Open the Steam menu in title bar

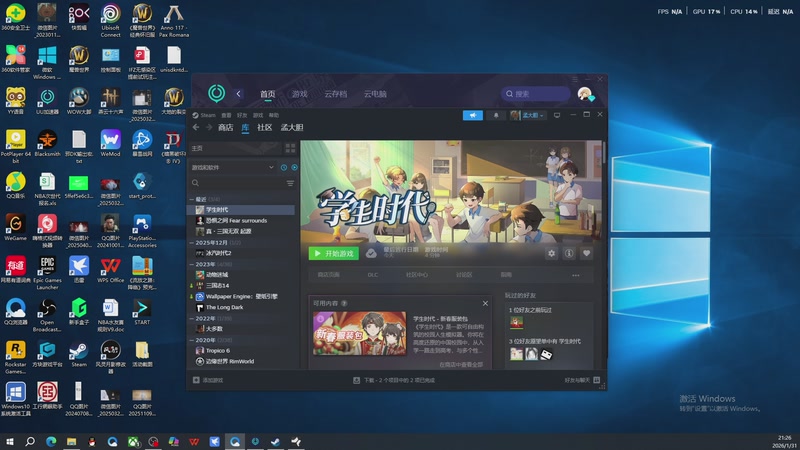point(205,115)
